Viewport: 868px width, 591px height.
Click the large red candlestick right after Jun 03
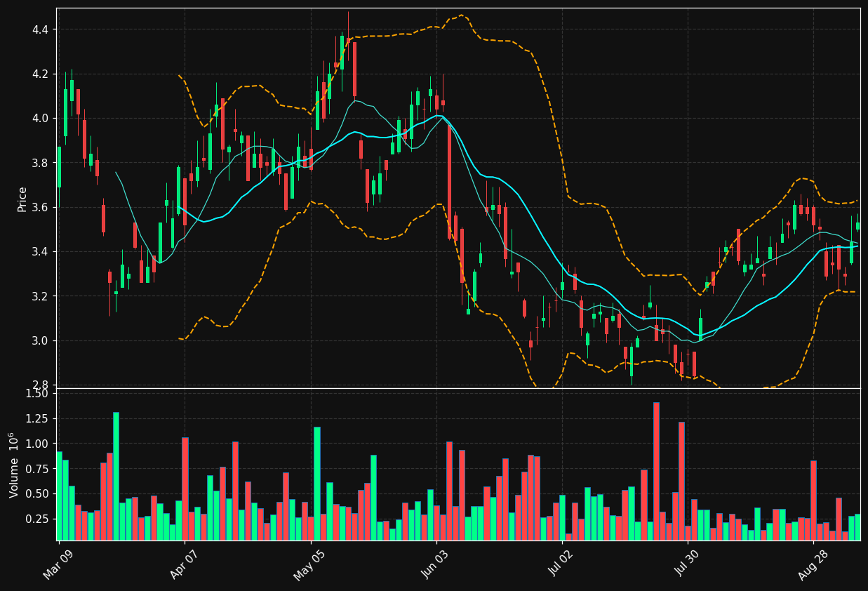pyautogui.click(x=450, y=182)
